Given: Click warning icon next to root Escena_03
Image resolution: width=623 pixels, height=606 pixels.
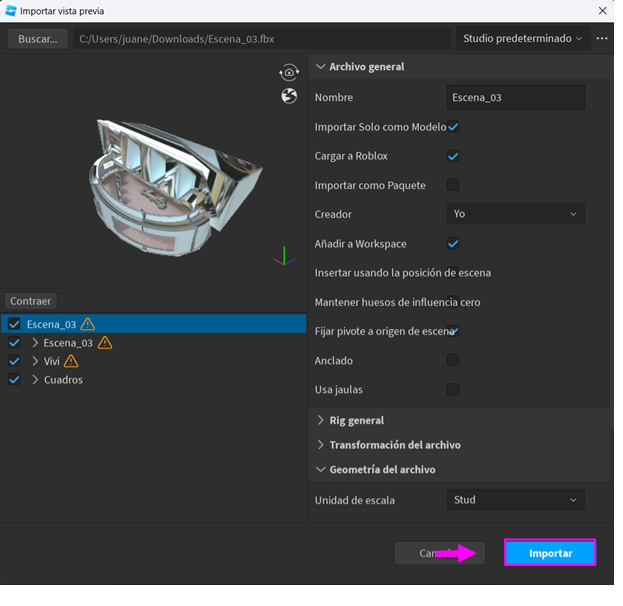Looking at the screenshot, I should (x=88, y=324).
